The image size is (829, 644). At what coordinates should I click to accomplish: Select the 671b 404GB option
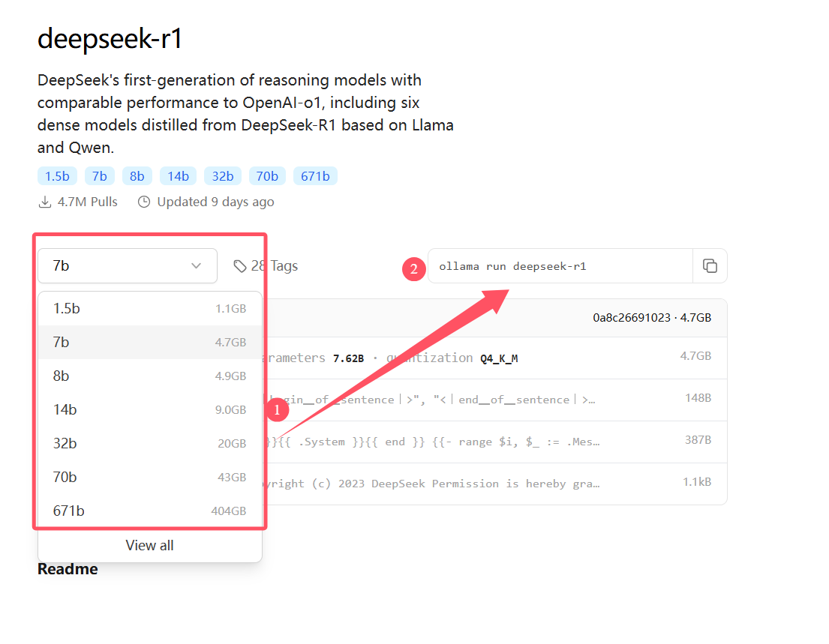coord(149,511)
